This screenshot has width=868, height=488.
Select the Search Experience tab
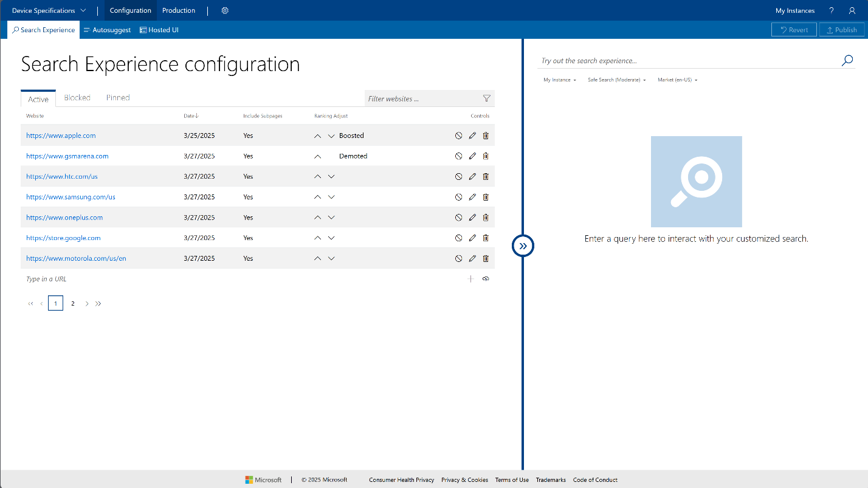44,30
